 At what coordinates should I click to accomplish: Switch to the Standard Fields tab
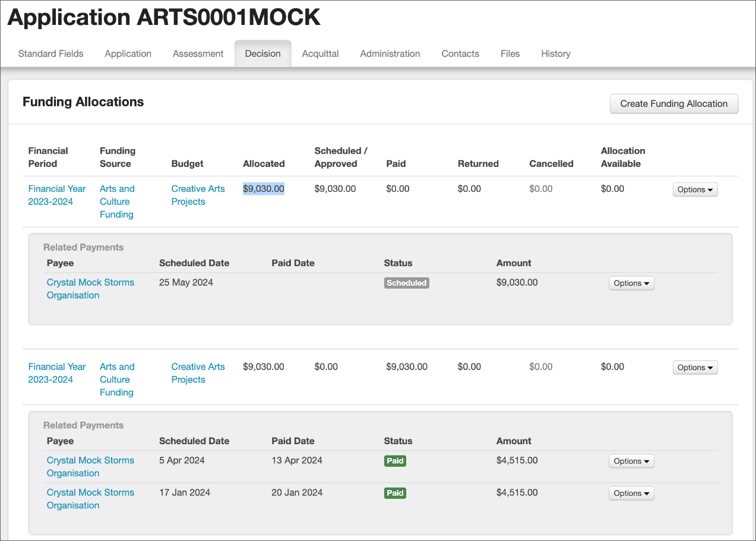50,53
